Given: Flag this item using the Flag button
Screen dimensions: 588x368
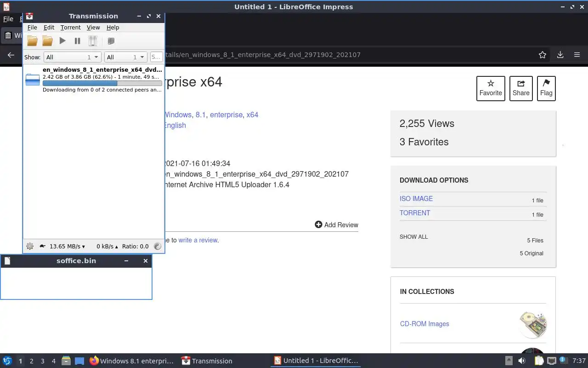Looking at the screenshot, I should tap(546, 88).
